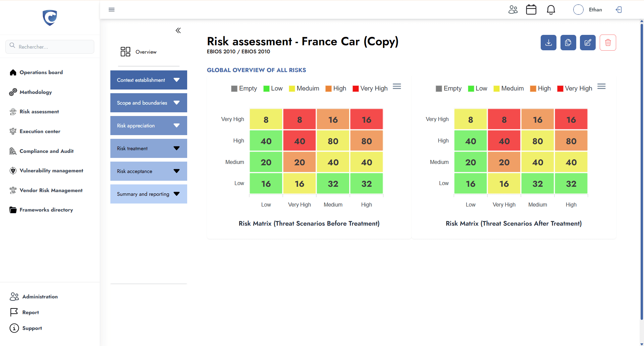Open the notifications bell
The image size is (644, 346).
551,10
